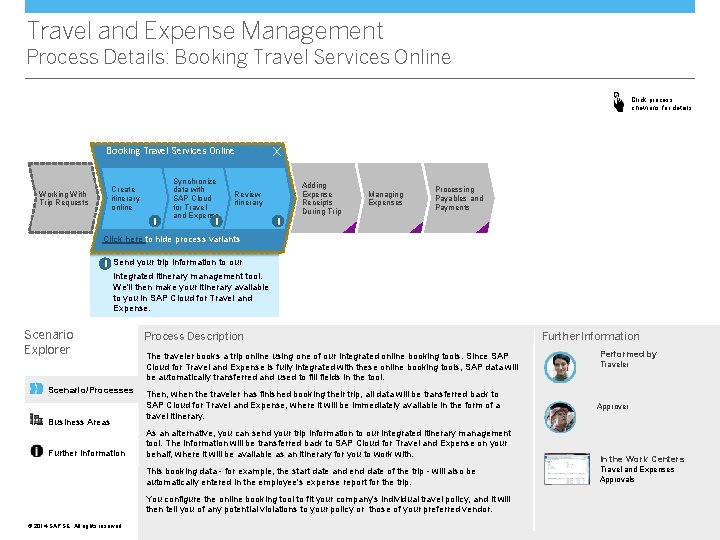
Task: Click the Scenario/Processes chevron icon
Action: pyautogui.click(x=36, y=389)
